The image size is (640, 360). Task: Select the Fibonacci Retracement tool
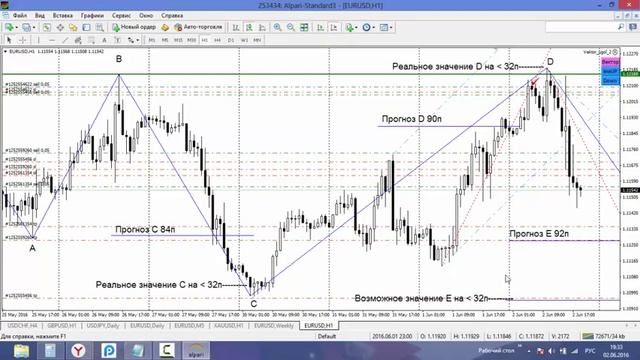[91, 40]
